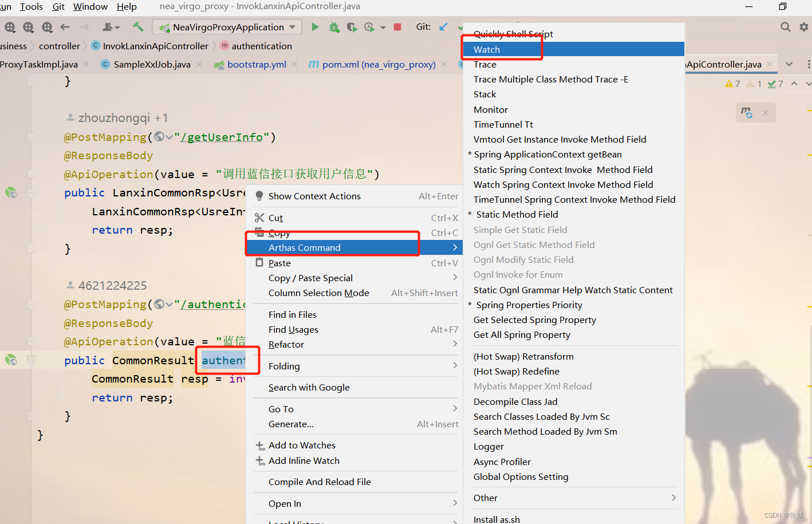Open Search Everywhere magnifier icon

(x=786, y=27)
